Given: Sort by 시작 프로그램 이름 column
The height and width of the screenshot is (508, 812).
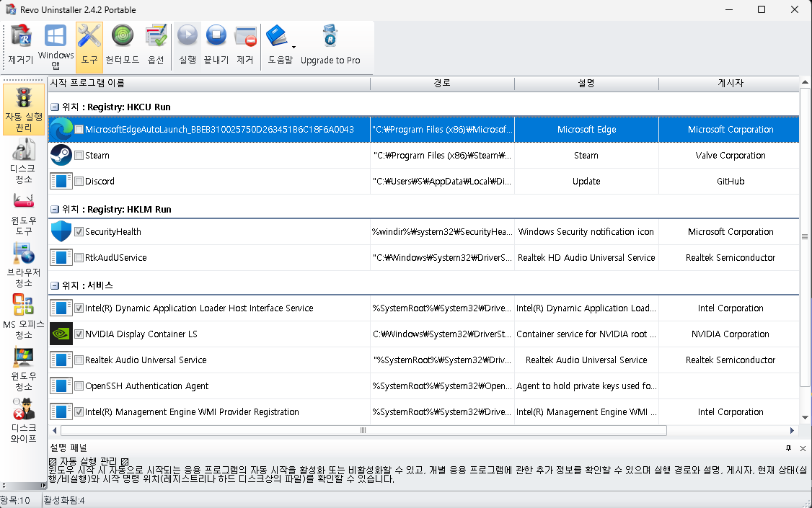Looking at the screenshot, I should coord(209,84).
